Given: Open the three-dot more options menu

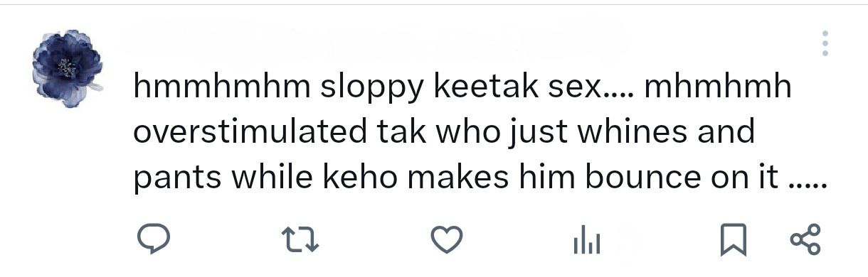Looking at the screenshot, I should [x=825, y=43].
